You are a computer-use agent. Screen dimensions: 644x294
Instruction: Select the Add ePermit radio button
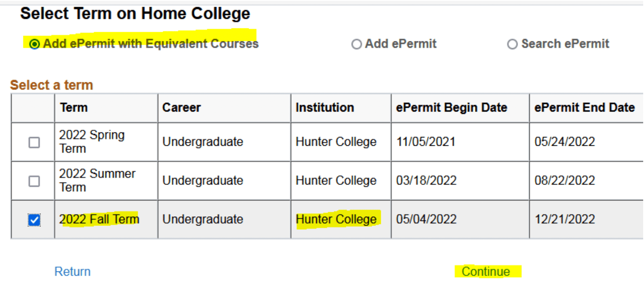357,44
